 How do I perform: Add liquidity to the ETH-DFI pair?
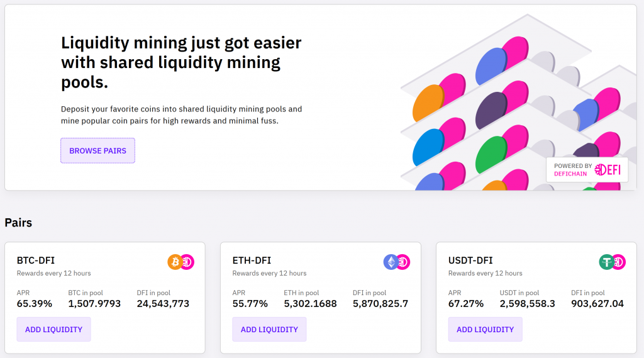click(x=269, y=329)
